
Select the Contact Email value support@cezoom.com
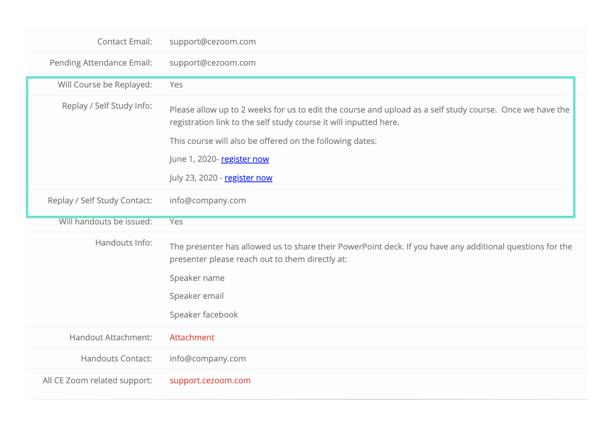pos(213,42)
